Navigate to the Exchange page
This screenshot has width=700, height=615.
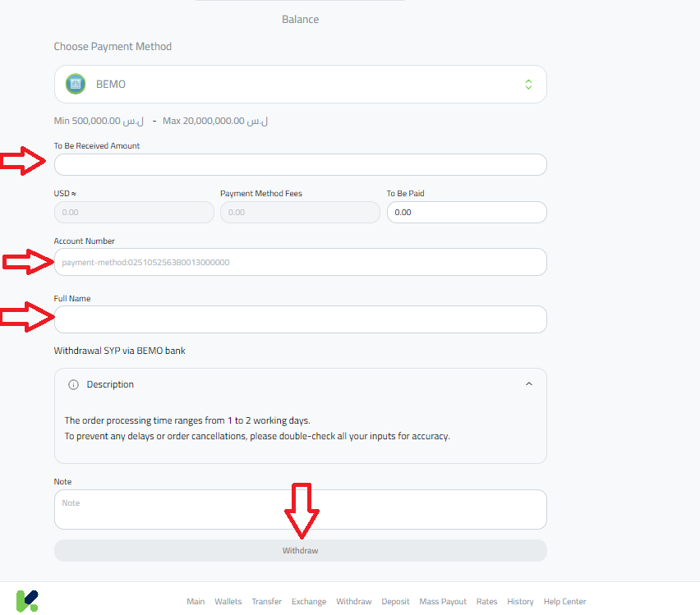(x=308, y=601)
